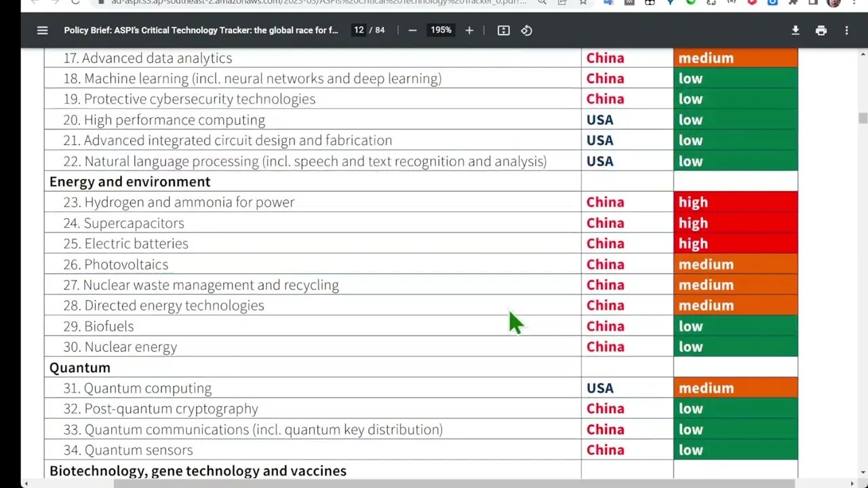Click the 'Energy and environment' section heading
The height and width of the screenshot is (488, 868).
[130, 182]
